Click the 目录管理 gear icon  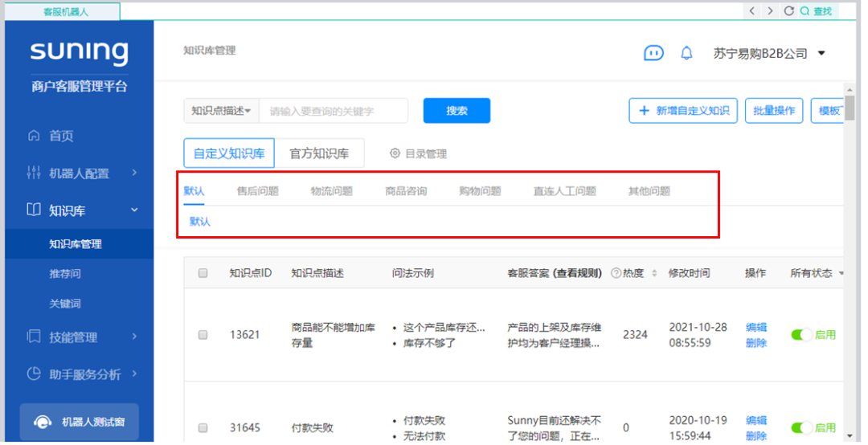(395, 153)
